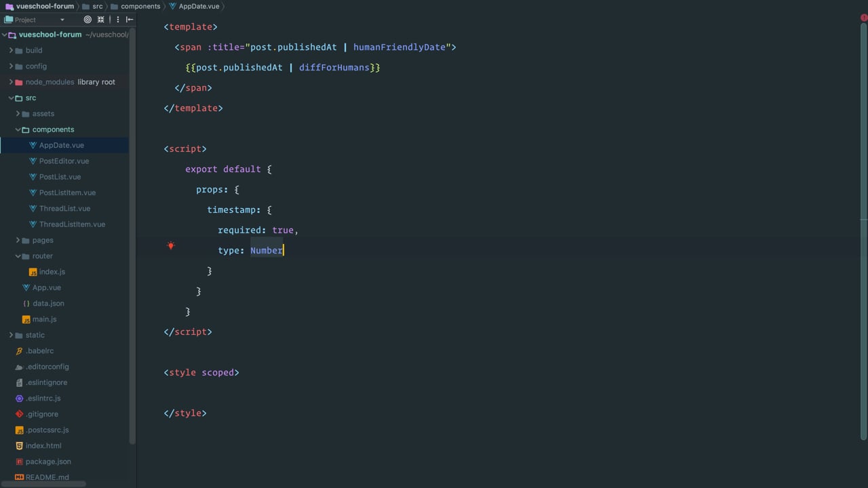Click the Project panel vertical scrollbar

[132, 237]
